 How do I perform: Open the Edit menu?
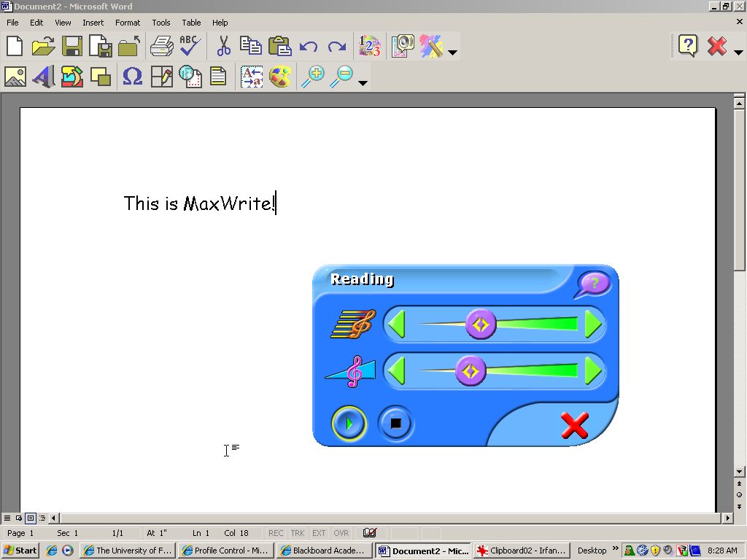(x=36, y=23)
